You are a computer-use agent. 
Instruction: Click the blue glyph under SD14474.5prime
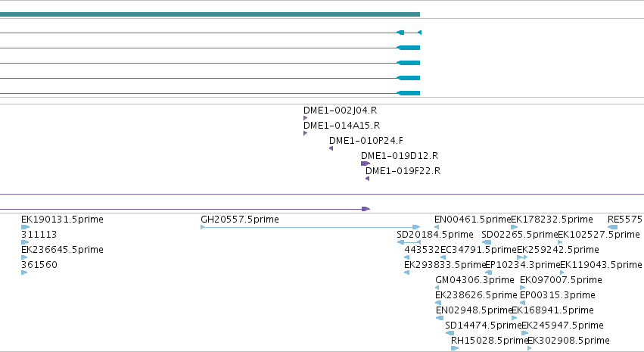450,334
